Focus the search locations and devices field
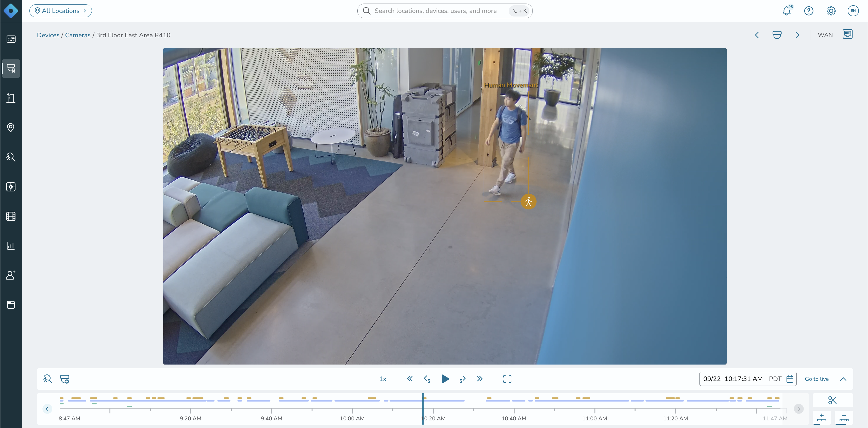This screenshot has height=428, width=868. point(445,11)
